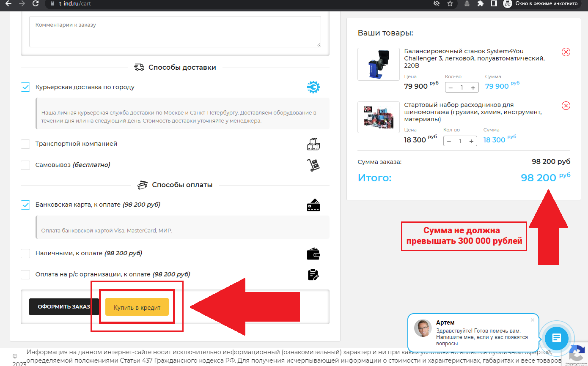Select transport company delivery option

[x=25, y=144]
